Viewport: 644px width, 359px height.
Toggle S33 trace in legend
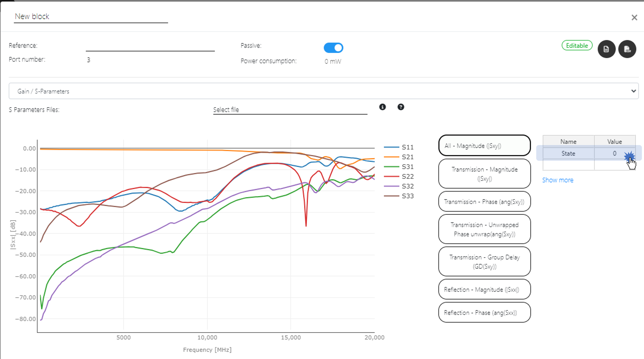tap(399, 196)
